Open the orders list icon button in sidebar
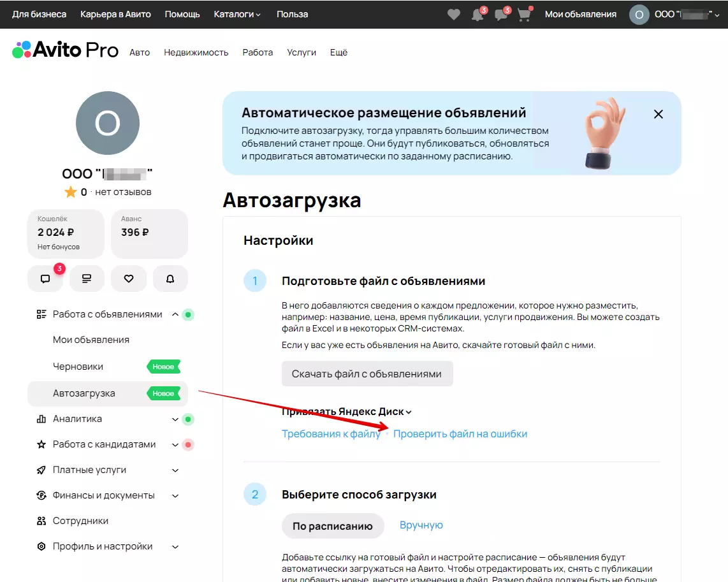 coord(87,279)
